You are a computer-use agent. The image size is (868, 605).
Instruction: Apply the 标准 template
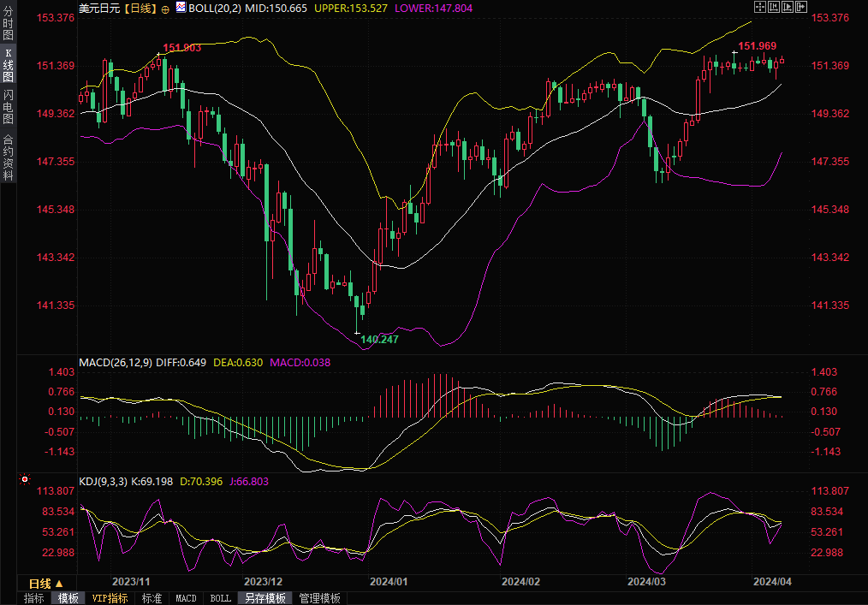152,598
